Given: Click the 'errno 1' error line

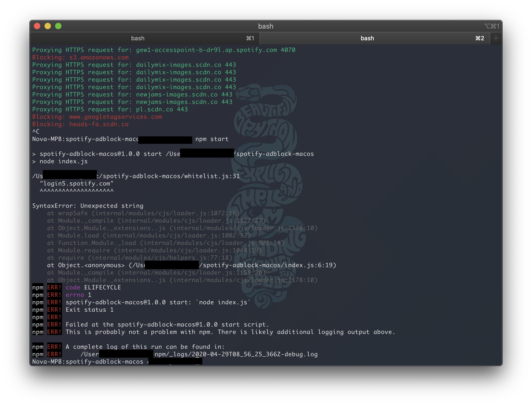Looking at the screenshot, I should click(x=62, y=295).
